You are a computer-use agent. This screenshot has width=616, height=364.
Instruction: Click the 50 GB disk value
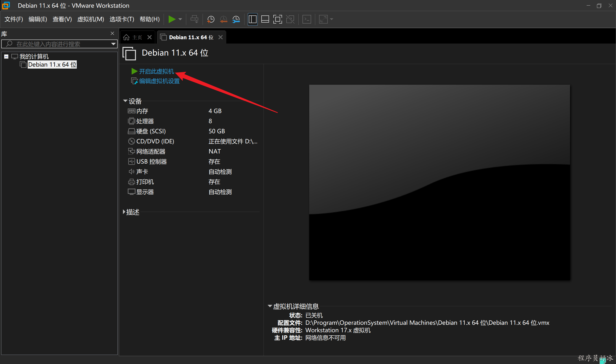[217, 131]
